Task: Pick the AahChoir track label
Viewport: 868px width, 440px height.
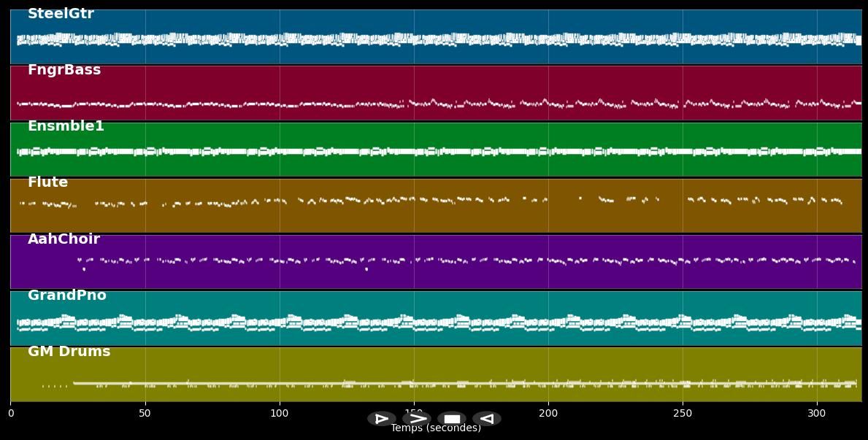Action: click(x=64, y=239)
